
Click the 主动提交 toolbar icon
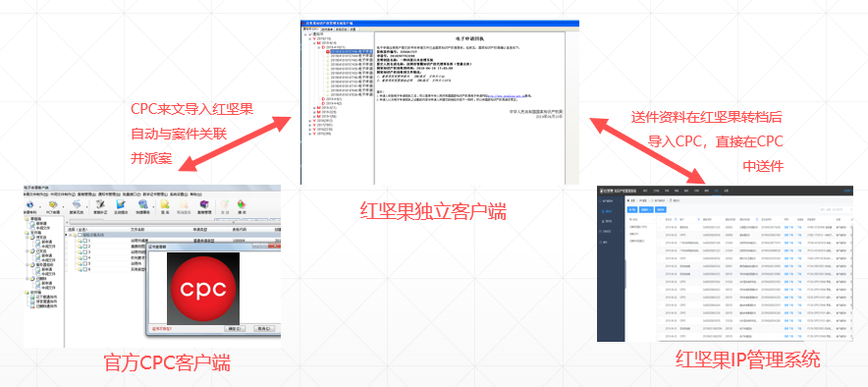pos(121,207)
